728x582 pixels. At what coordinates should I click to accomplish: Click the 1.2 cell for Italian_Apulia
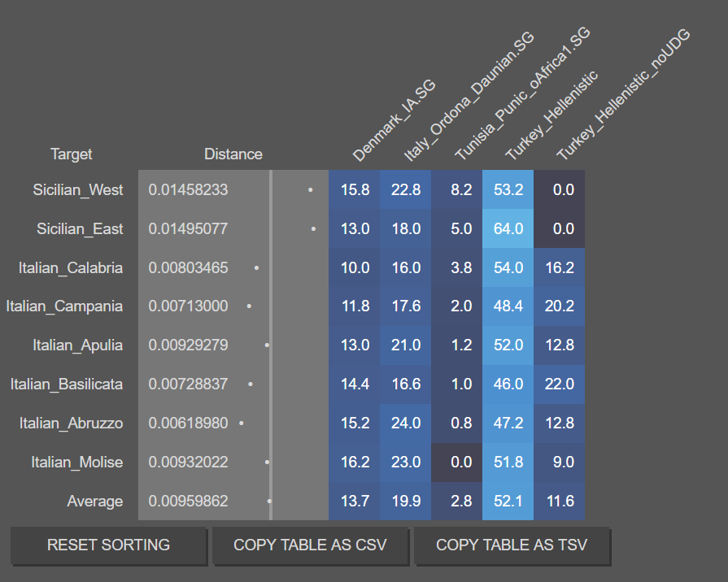[x=457, y=345]
